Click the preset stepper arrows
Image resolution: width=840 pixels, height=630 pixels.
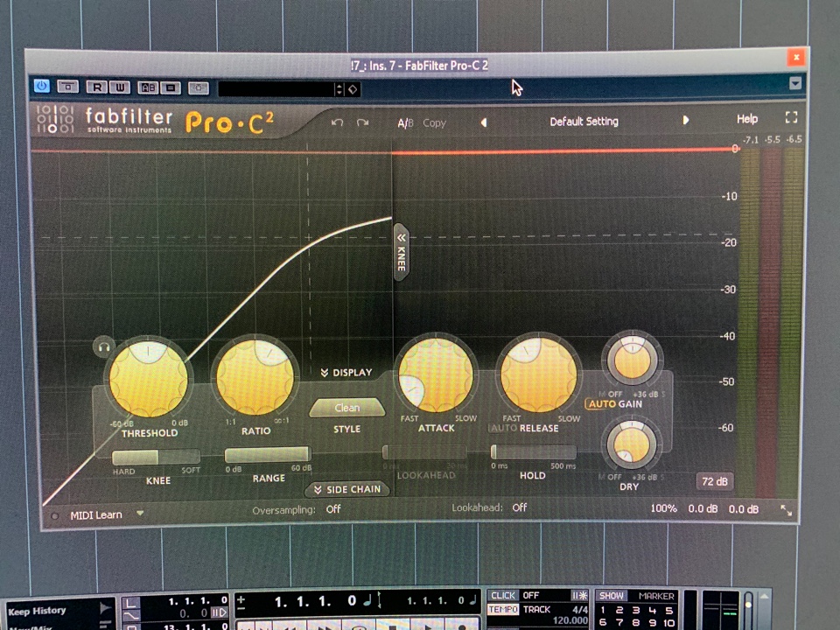339,89
